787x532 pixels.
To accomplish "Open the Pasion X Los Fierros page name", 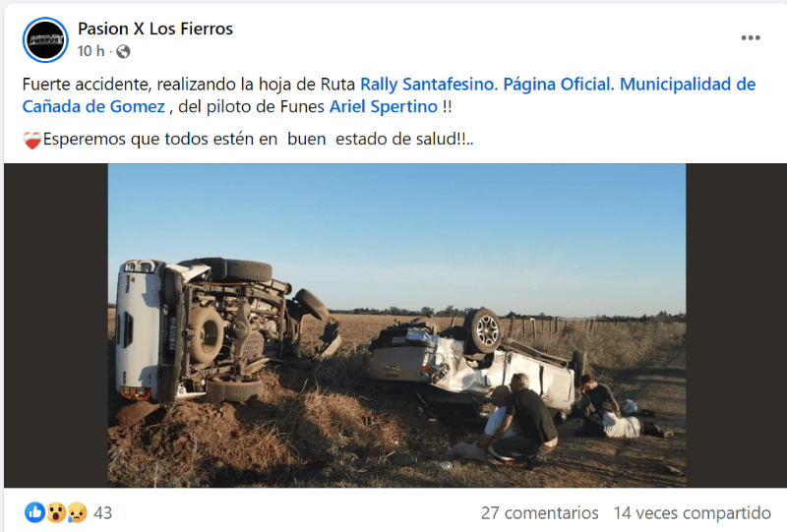I will pyautogui.click(x=155, y=29).
